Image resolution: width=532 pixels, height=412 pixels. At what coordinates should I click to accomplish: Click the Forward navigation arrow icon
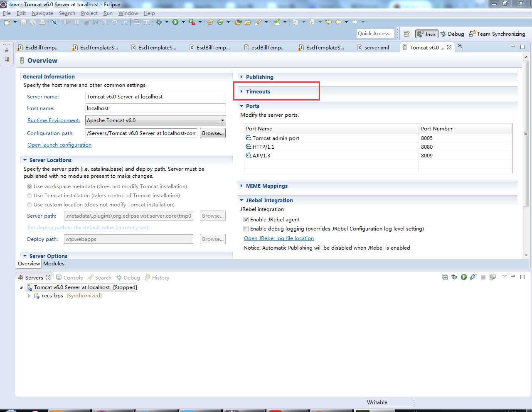click(x=355, y=22)
